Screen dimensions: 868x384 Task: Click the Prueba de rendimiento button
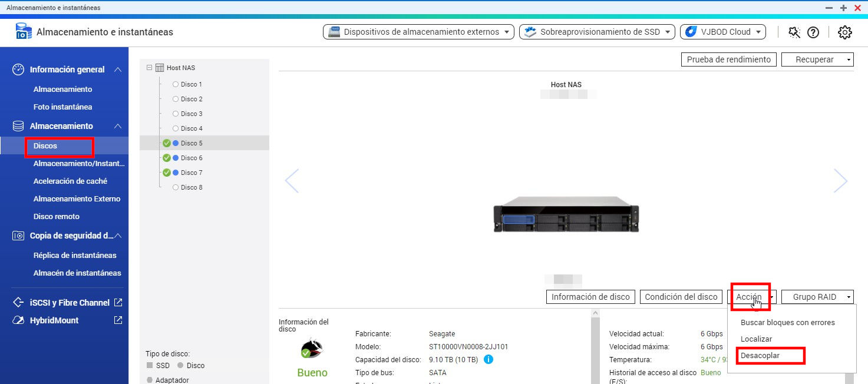[x=728, y=59]
